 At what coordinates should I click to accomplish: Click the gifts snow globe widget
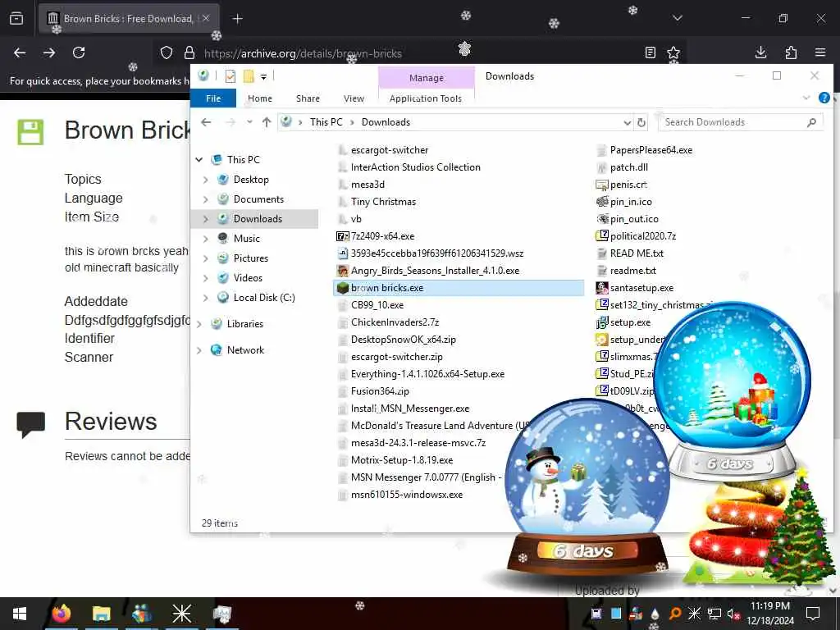point(733,391)
